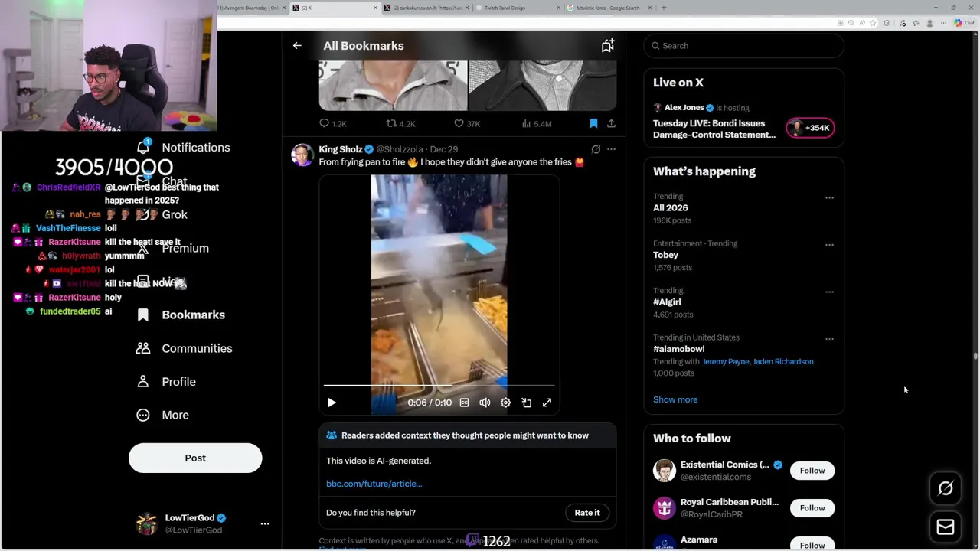Open Grok in the sidebar
Screen dimensions: 980x551
[175, 215]
